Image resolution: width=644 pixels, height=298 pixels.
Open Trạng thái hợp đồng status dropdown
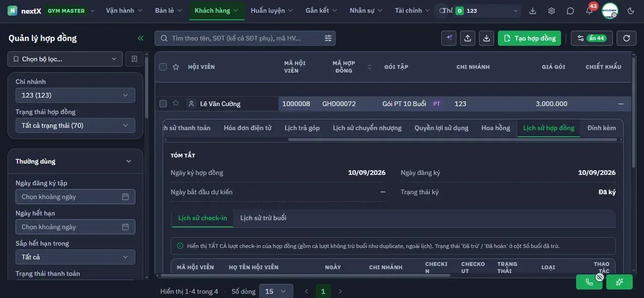point(75,125)
